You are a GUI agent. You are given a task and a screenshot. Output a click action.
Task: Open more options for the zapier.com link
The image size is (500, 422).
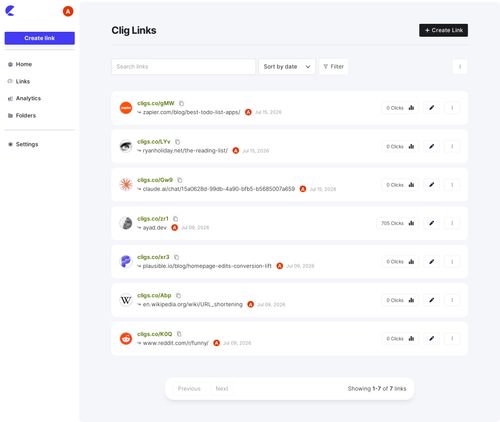[x=452, y=108]
